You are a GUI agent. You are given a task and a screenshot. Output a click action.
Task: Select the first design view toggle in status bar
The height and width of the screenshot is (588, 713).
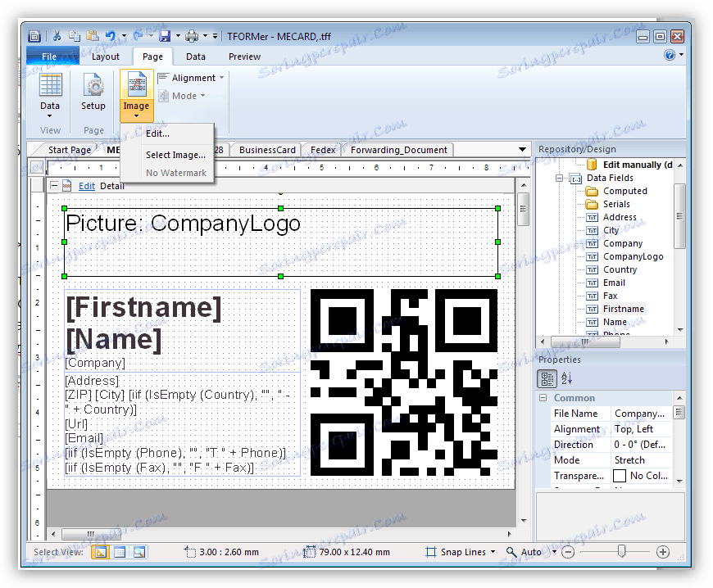point(99,552)
